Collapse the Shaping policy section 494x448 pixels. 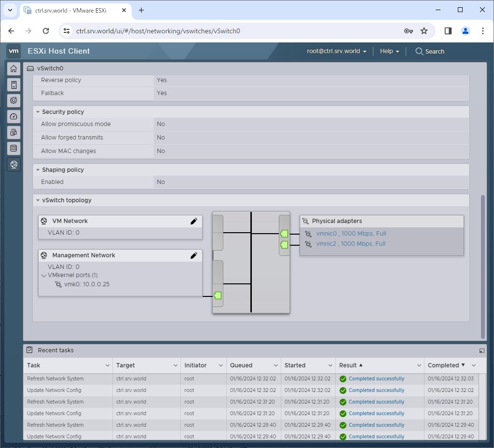tap(38, 170)
